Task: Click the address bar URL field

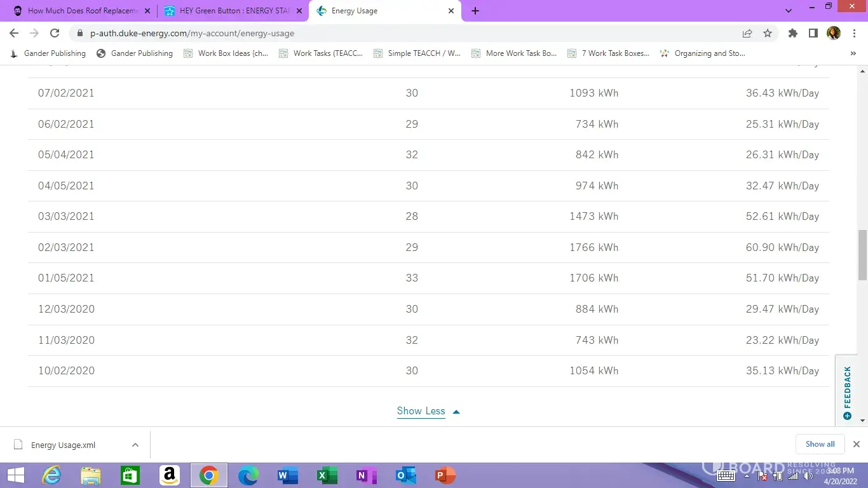Action: (x=407, y=33)
